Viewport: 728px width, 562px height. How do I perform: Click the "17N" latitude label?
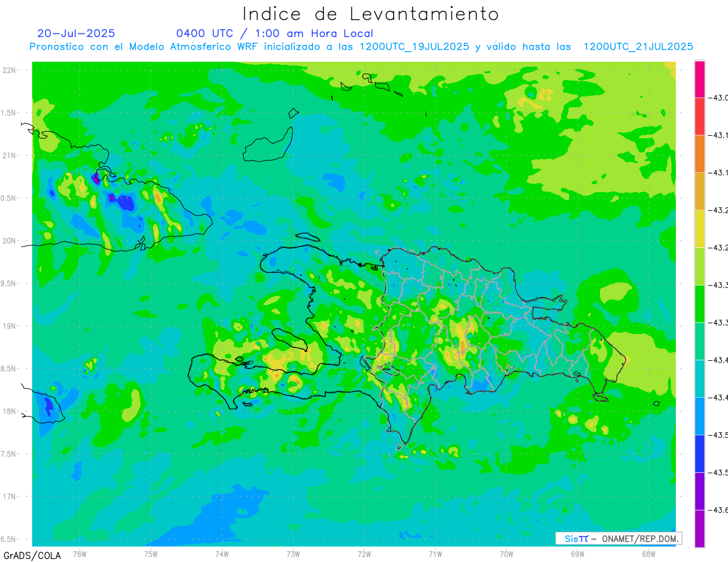pyautogui.click(x=10, y=497)
